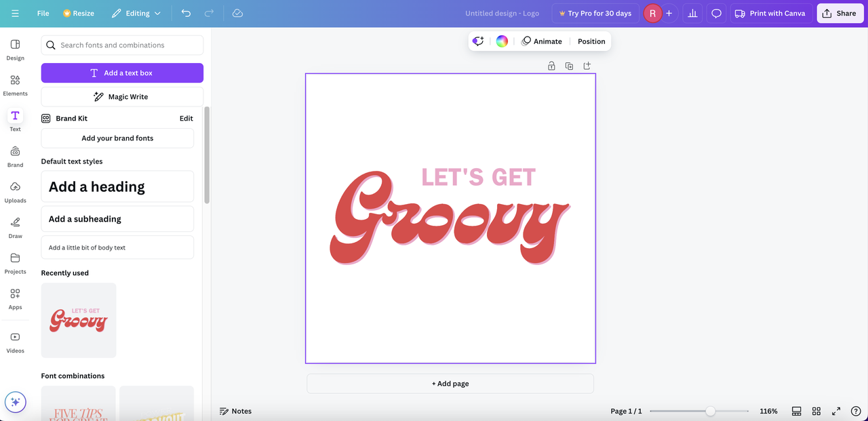Screen dimensions: 868x421
Task: Click the Magic Write button
Action: (x=122, y=96)
